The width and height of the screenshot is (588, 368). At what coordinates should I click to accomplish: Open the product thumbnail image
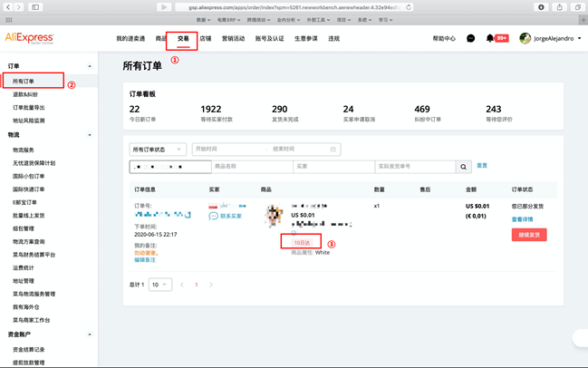pyautogui.click(x=275, y=216)
